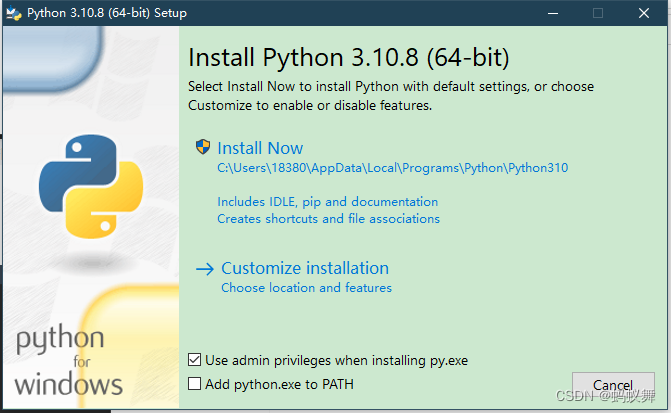Click the Install Now option
The height and width of the screenshot is (413, 671).
click(x=260, y=148)
